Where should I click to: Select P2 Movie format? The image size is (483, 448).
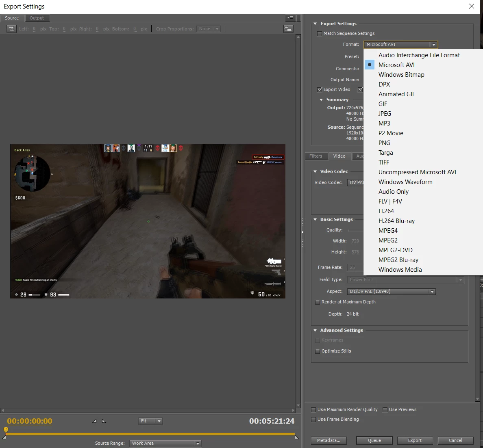(391, 133)
